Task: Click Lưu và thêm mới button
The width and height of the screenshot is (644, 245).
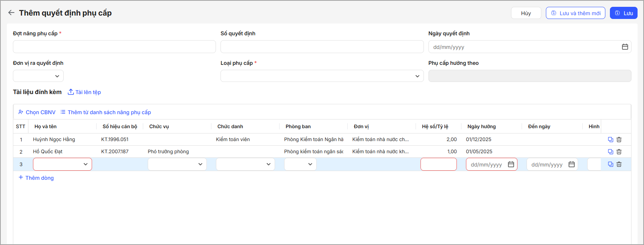Action: point(575,13)
